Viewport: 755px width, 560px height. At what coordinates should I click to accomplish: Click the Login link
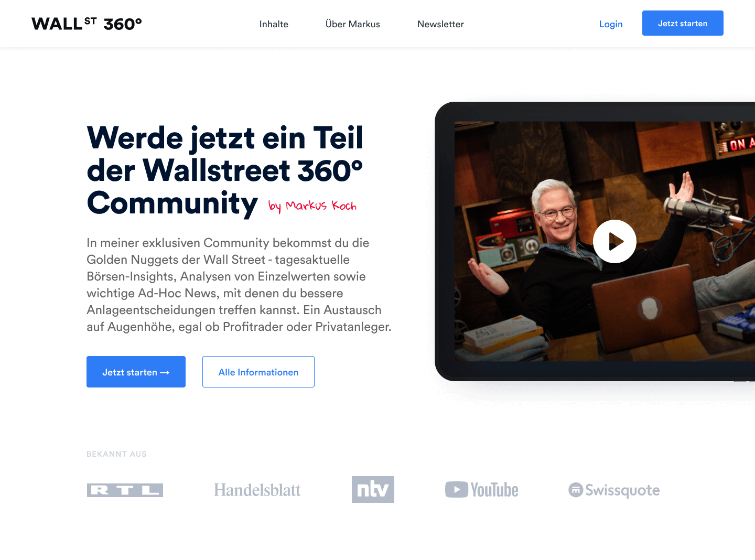tap(611, 24)
